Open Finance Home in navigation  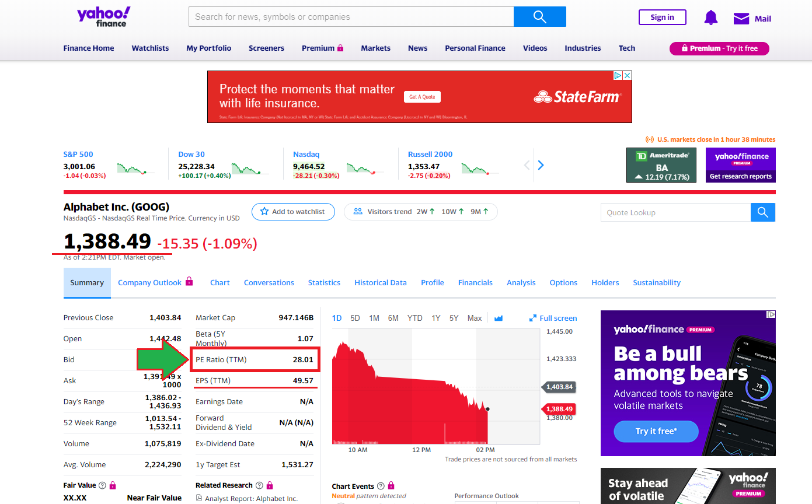coord(89,48)
